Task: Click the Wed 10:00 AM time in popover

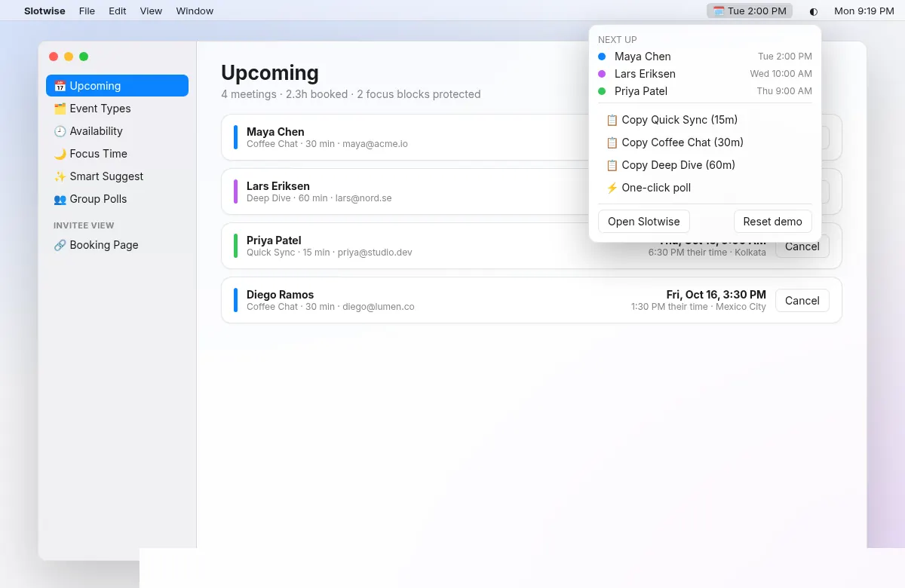Action: pyautogui.click(x=781, y=74)
